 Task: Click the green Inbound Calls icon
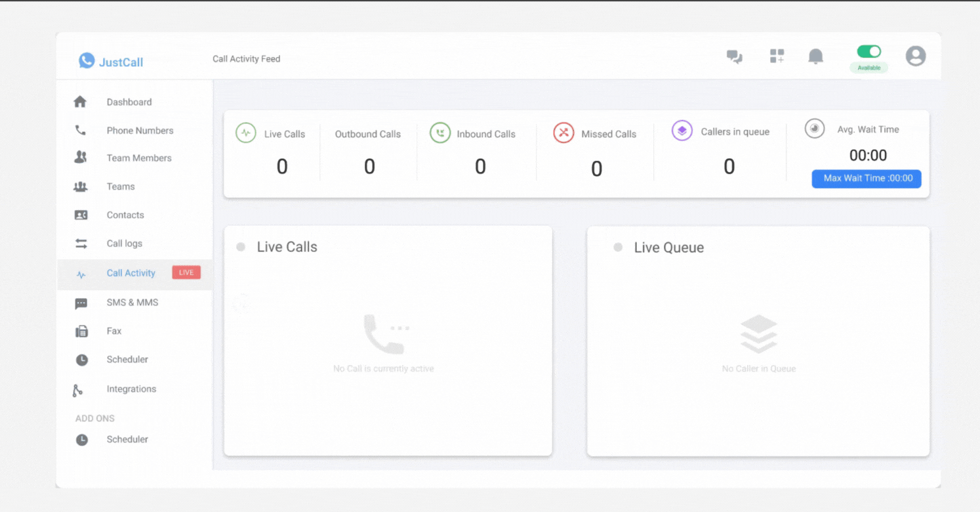pos(439,133)
